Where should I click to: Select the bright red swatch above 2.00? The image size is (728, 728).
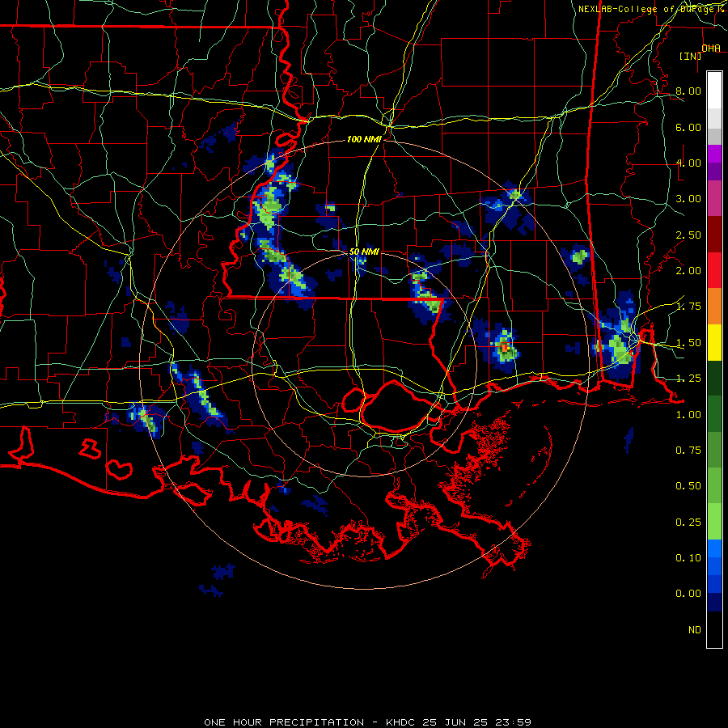pos(714,270)
